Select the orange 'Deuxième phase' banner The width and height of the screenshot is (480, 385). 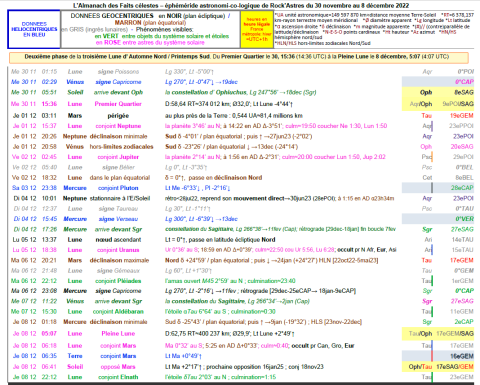(239, 57)
